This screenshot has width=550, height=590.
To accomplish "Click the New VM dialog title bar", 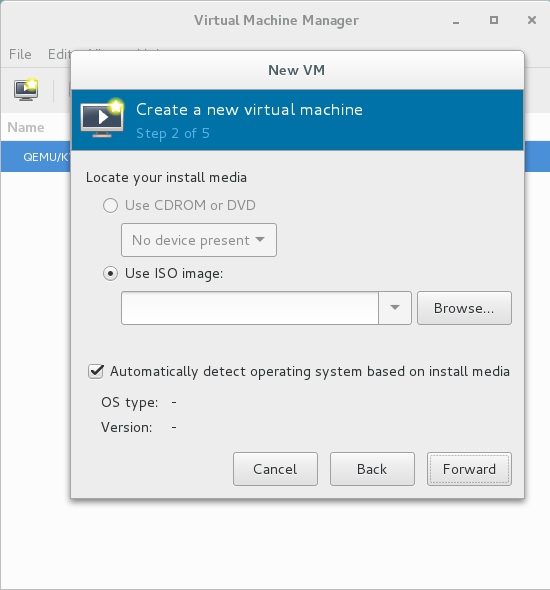I will pyautogui.click(x=297, y=70).
